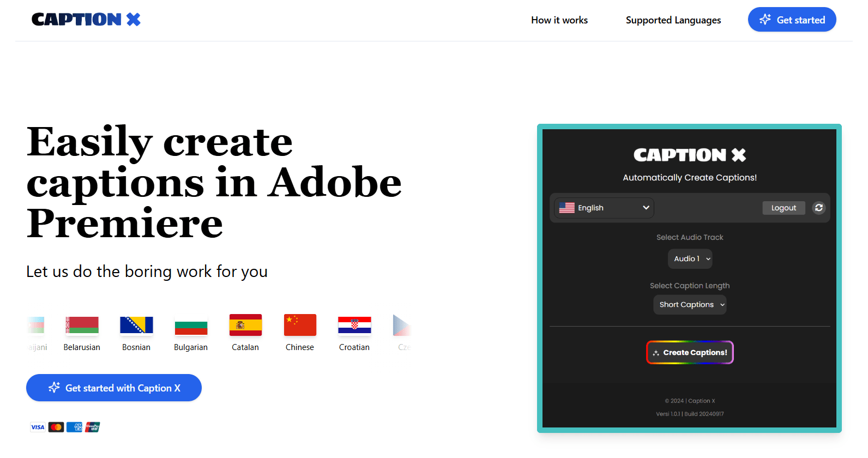The height and width of the screenshot is (458, 868).
Task: Click the Catalan label text
Action: (x=245, y=347)
